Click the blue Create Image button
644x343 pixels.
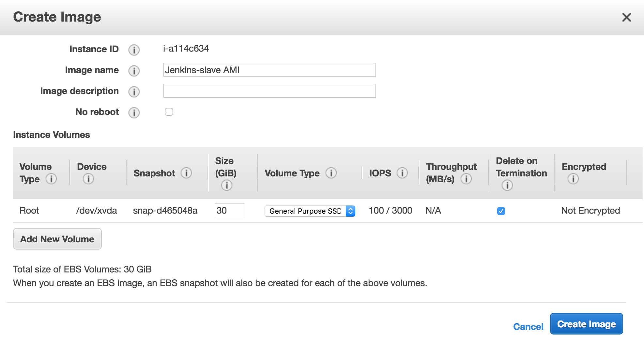pos(586,324)
